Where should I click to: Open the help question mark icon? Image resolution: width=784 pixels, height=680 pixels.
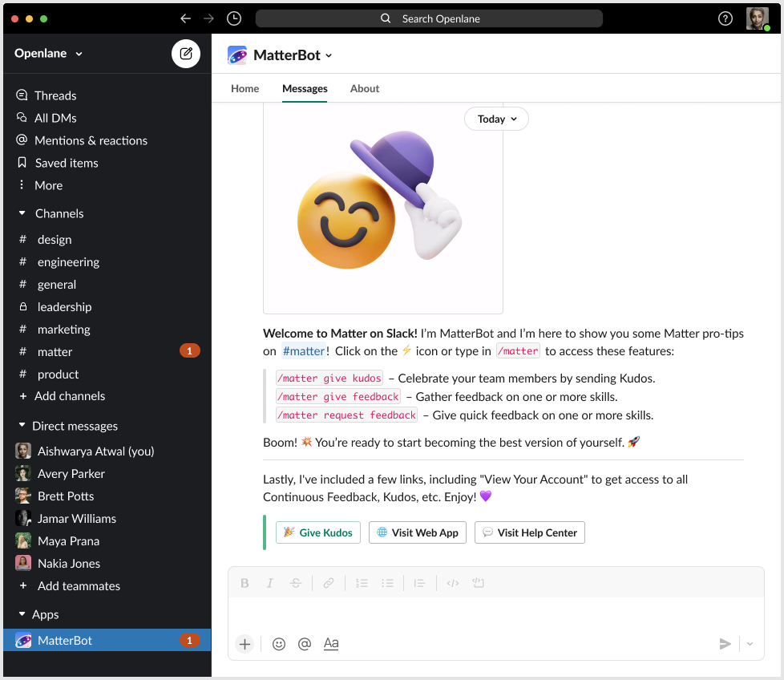coord(725,18)
